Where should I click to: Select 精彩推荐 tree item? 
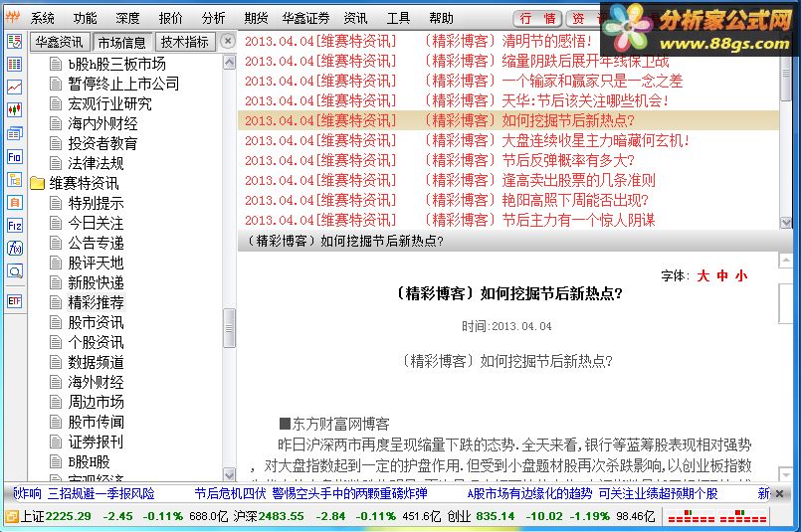[97, 302]
